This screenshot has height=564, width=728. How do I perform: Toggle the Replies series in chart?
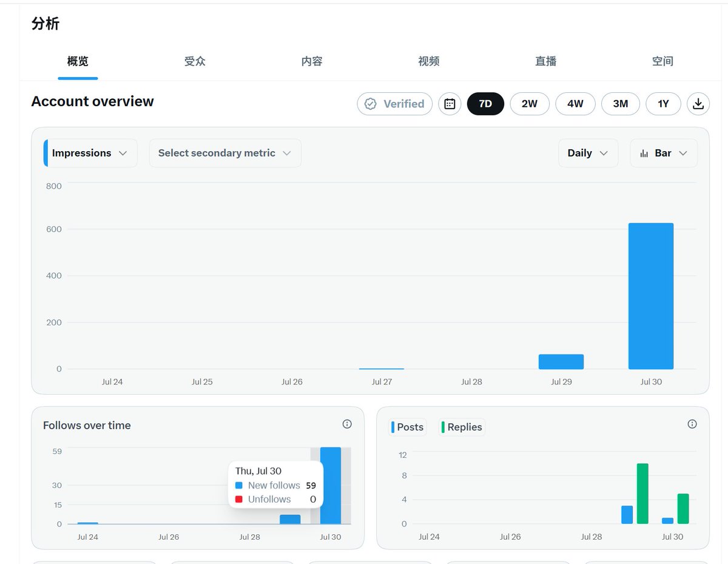pyautogui.click(x=462, y=427)
